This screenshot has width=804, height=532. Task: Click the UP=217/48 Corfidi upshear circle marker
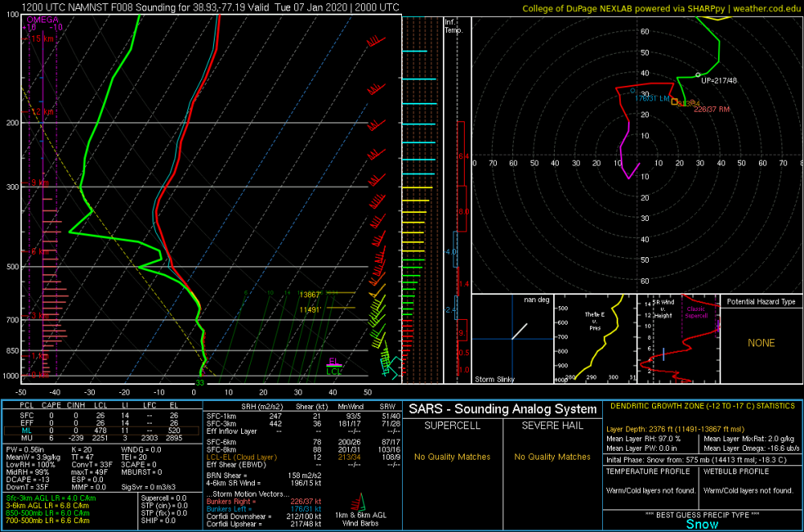pos(698,76)
